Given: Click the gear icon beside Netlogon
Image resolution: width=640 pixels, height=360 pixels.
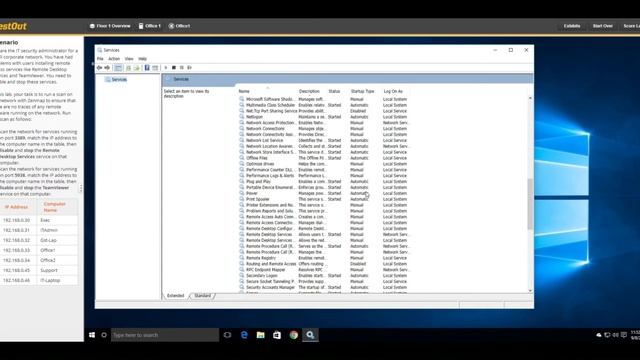Looking at the screenshot, I should tap(242, 117).
